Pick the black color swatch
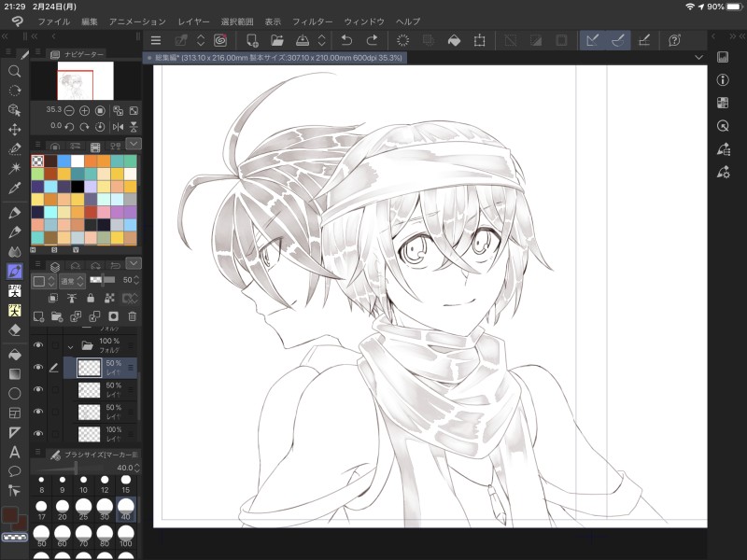This screenshot has width=747, height=560. click(78, 186)
